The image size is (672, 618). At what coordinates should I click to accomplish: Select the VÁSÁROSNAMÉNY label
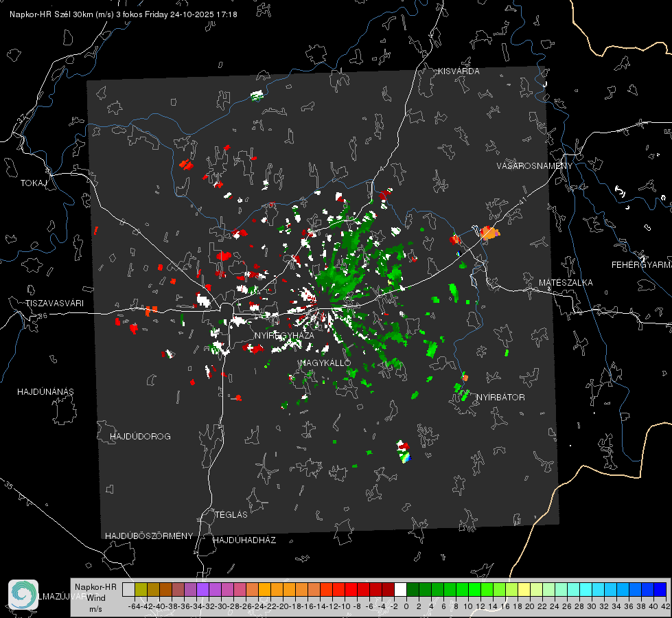(x=535, y=165)
